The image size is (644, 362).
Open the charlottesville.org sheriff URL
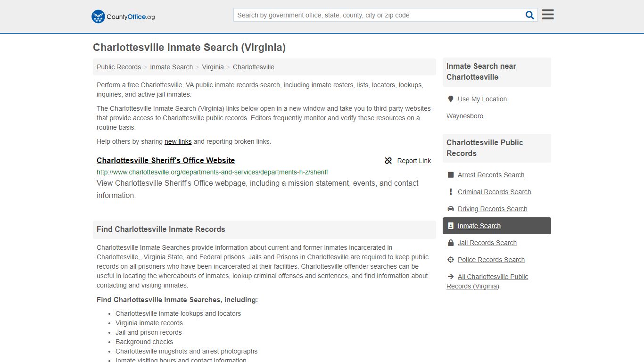tap(212, 172)
